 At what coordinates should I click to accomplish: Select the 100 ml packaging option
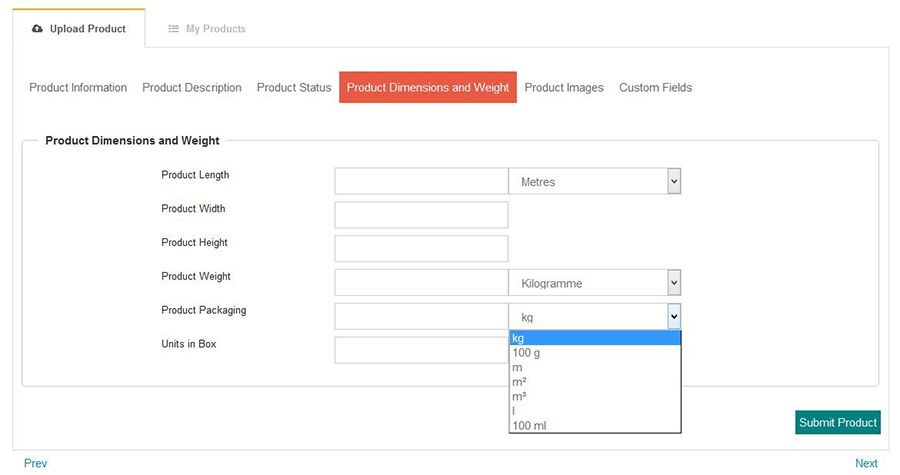[529, 426]
